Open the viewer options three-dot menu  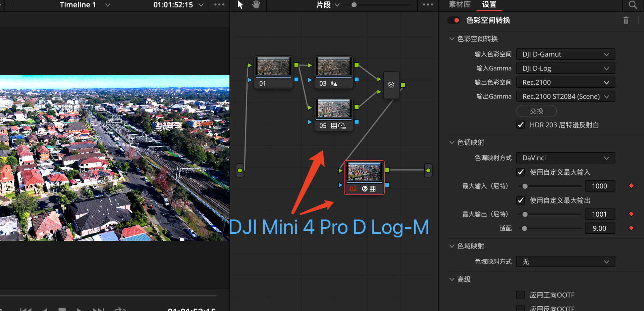(x=219, y=5)
